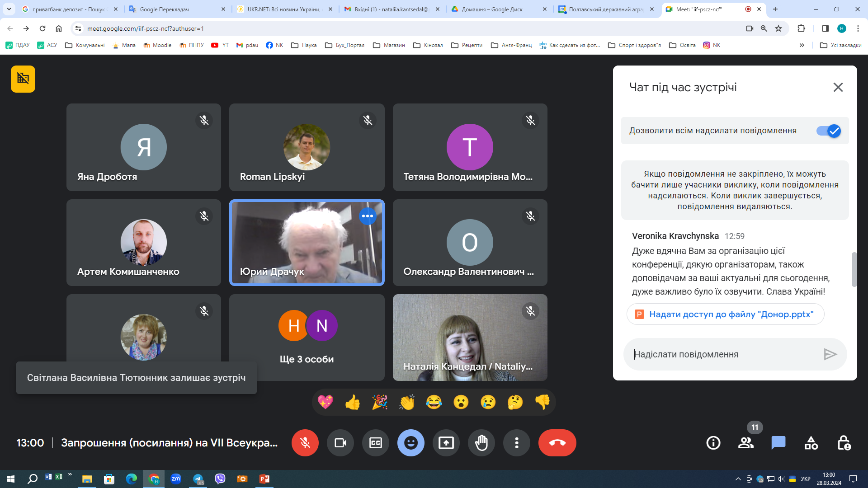Send the sparkling heart reaction
This screenshot has height=488, width=868.
tap(325, 402)
